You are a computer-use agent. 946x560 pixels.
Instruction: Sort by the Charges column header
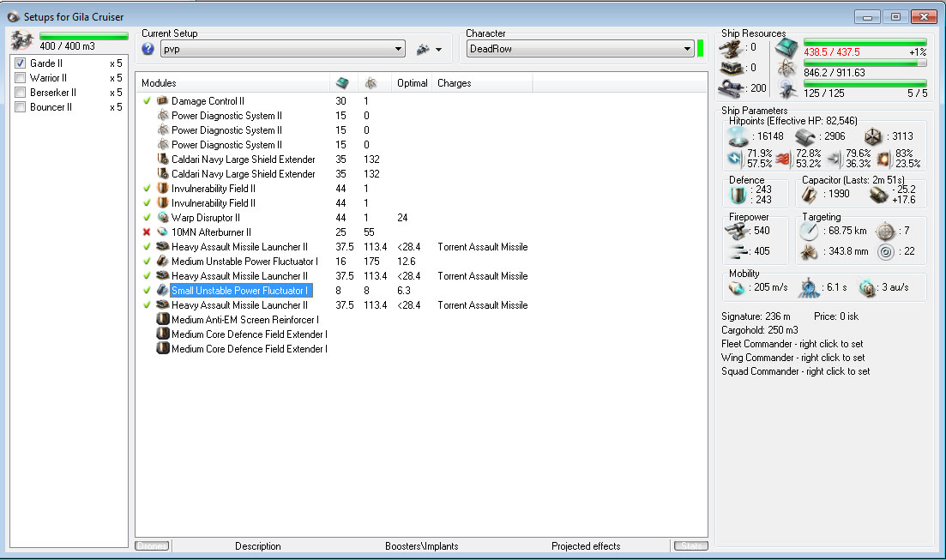483,82
